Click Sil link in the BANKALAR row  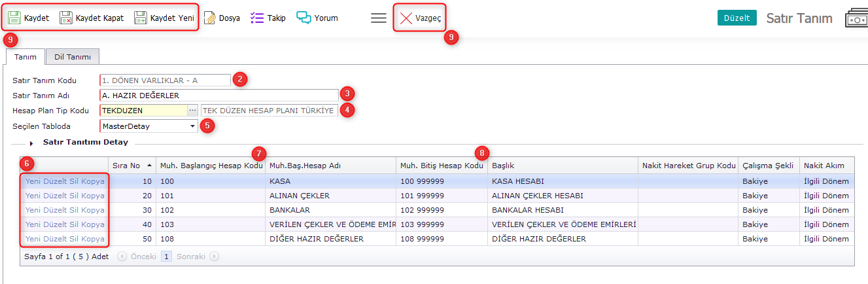[74, 210]
